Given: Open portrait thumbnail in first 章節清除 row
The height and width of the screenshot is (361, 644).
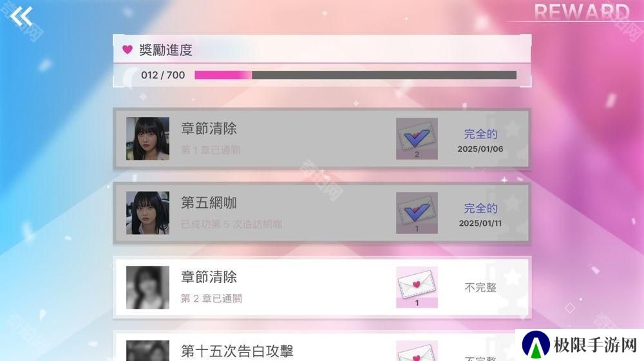Looking at the screenshot, I should tap(147, 138).
